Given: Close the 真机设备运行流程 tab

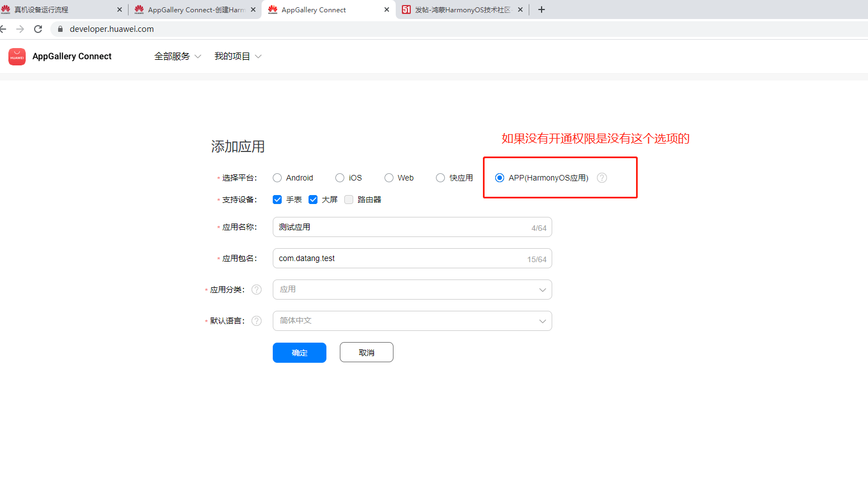Looking at the screenshot, I should 120,10.
